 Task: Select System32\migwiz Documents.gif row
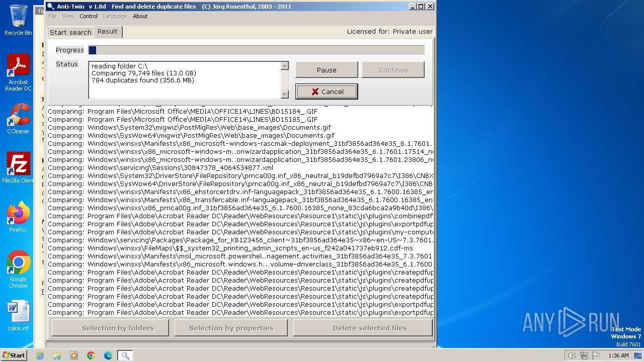(x=240, y=128)
